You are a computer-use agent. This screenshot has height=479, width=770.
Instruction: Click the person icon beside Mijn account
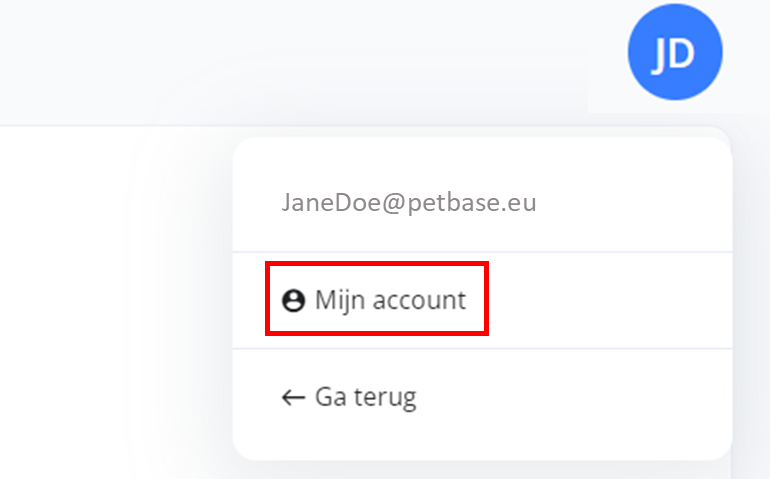pyautogui.click(x=294, y=300)
